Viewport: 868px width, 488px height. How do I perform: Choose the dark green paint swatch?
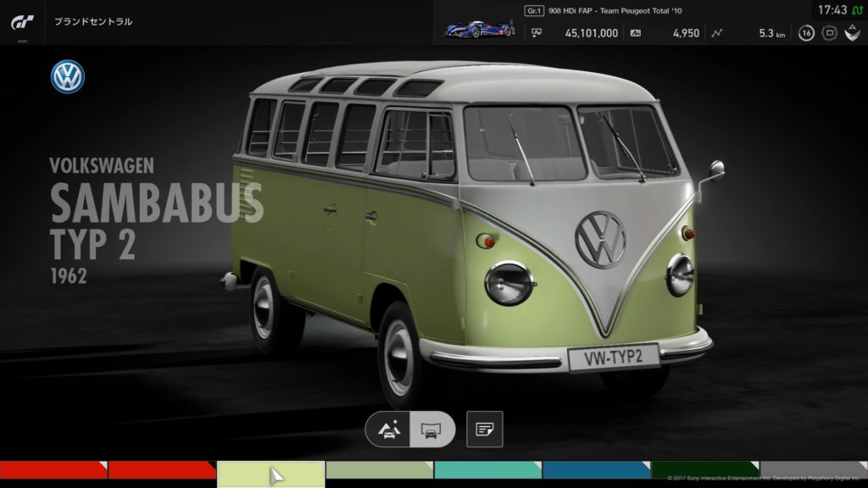click(705, 469)
